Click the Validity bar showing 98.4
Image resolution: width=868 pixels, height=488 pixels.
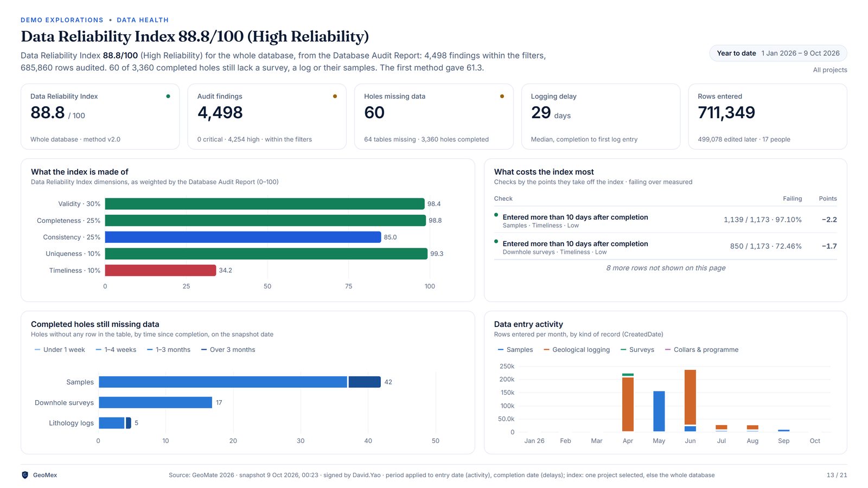point(265,204)
